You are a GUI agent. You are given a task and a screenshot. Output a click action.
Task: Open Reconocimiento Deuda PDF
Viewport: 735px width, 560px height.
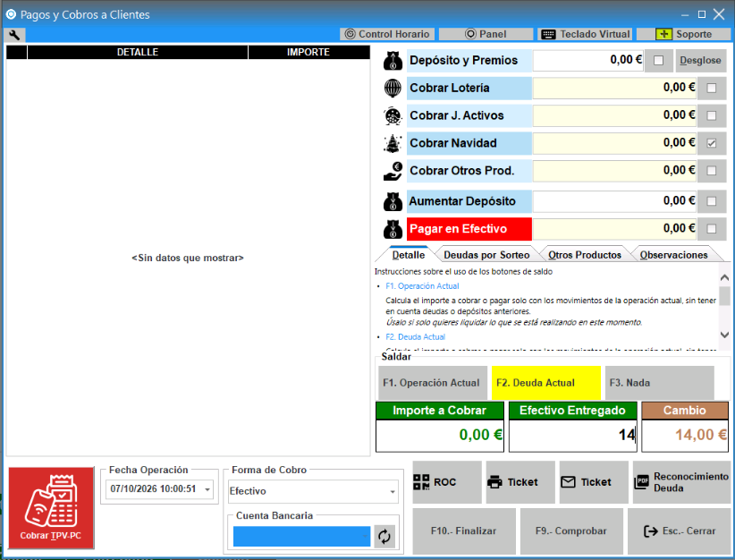[x=681, y=482]
